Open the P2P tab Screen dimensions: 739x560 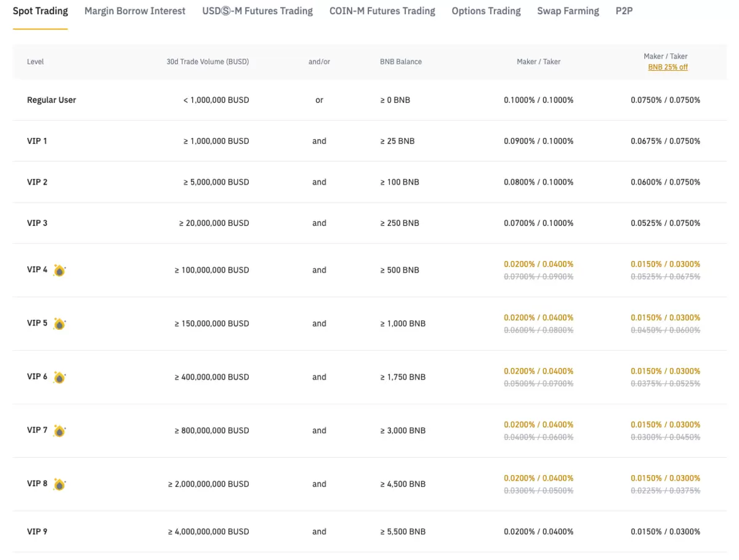(x=624, y=11)
